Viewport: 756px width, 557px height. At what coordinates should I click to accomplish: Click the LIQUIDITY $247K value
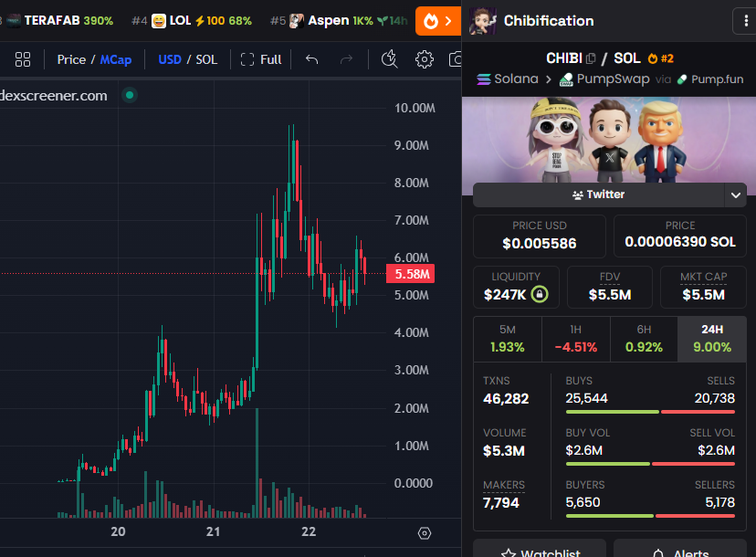coord(505,295)
